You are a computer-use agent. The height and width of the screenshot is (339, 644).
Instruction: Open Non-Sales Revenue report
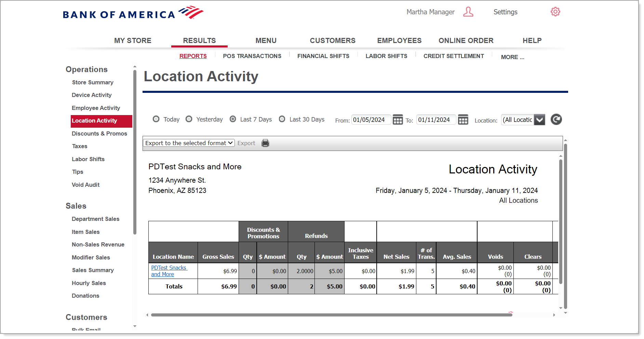[x=98, y=244]
